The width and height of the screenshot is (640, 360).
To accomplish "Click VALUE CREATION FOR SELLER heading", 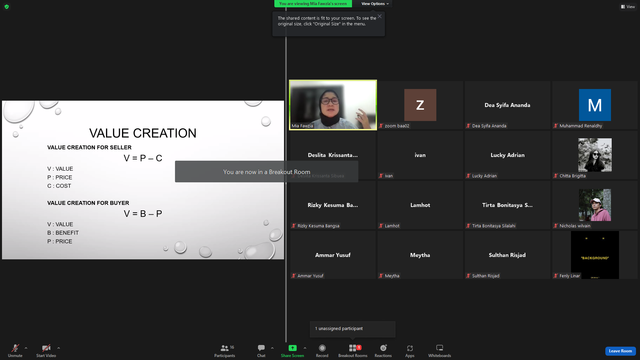I will [89, 147].
